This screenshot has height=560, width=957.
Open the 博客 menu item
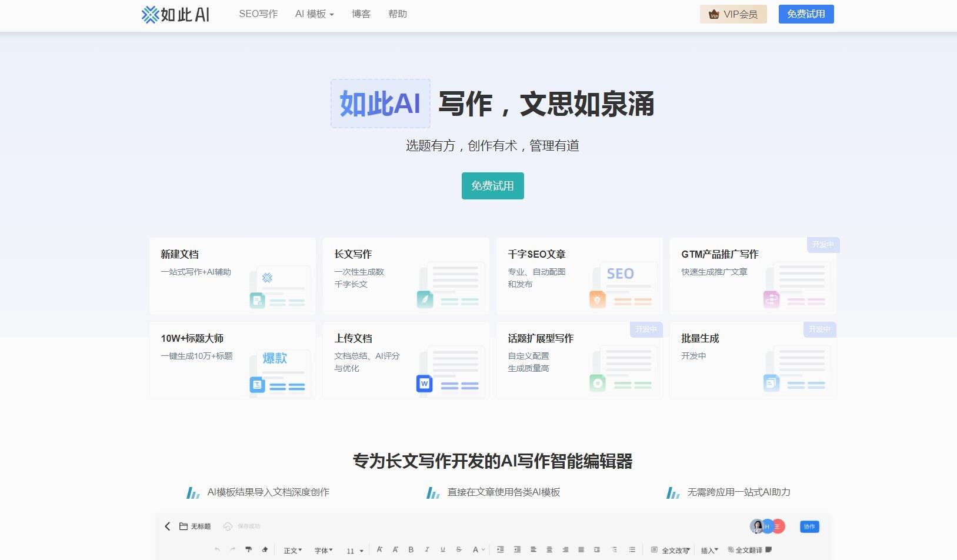(x=361, y=14)
